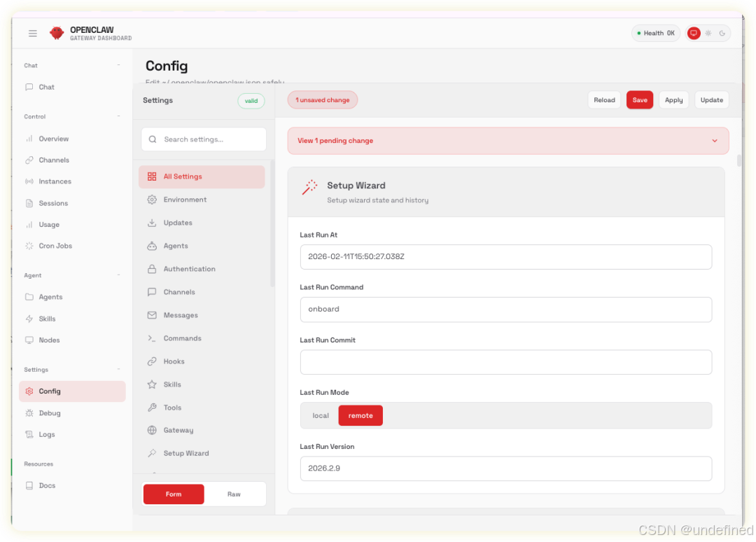
Task: Click the Updates download icon
Action: [x=152, y=223]
